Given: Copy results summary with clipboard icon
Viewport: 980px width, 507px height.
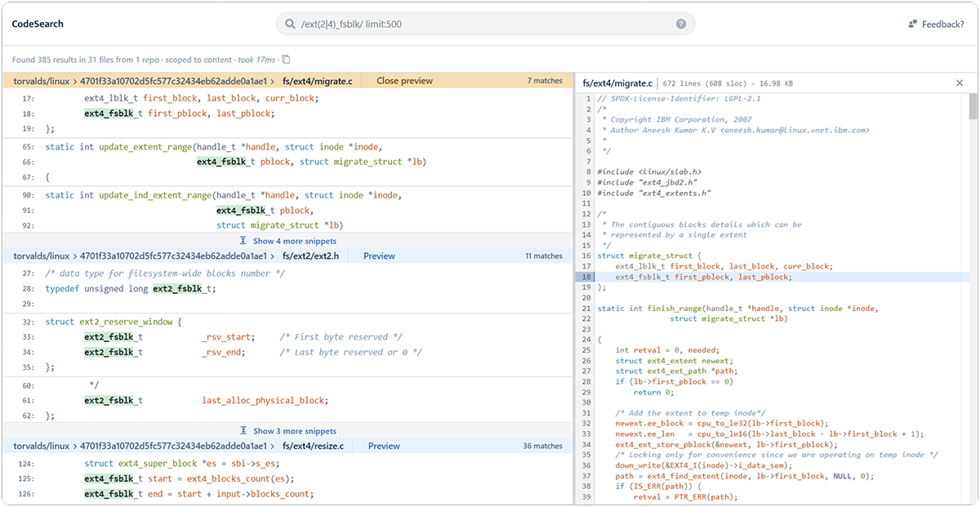Looking at the screenshot, I should coord(286,60).
